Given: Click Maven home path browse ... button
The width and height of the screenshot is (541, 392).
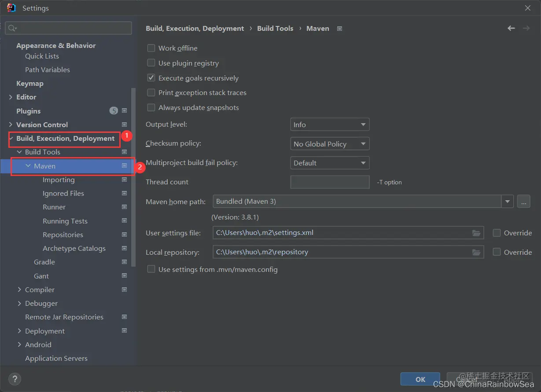Looking at the screenshot, I should [523, 201].
